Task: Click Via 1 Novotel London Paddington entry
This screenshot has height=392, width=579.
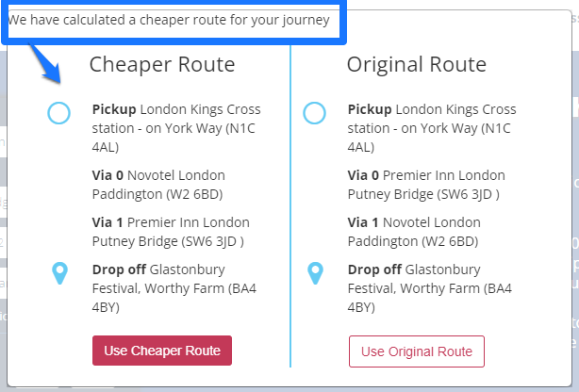Action: click(414, 232)
